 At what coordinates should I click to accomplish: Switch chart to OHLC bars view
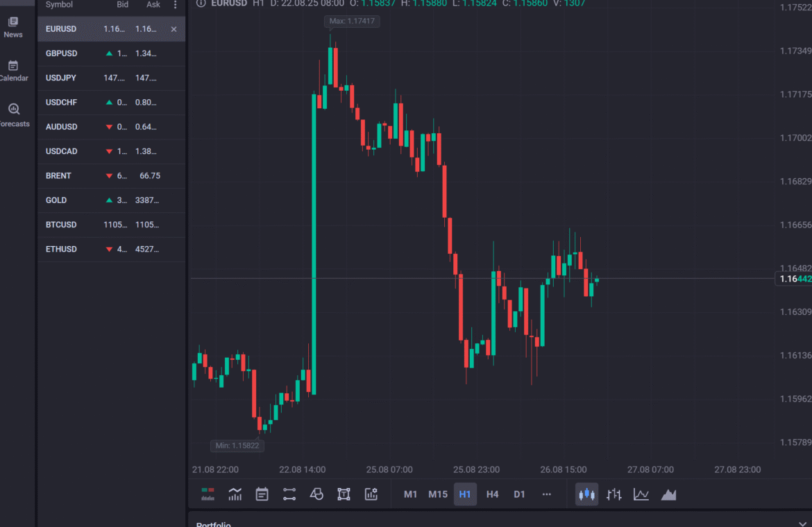click(x=614, y=494)
